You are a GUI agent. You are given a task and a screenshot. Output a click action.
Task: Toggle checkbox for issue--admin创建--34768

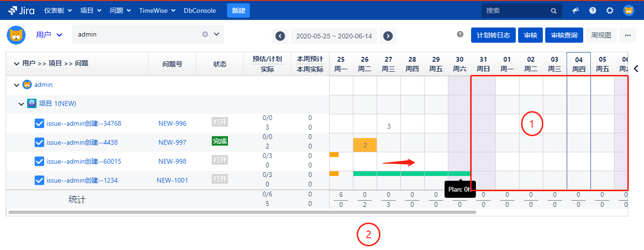(x=40, y=123)
